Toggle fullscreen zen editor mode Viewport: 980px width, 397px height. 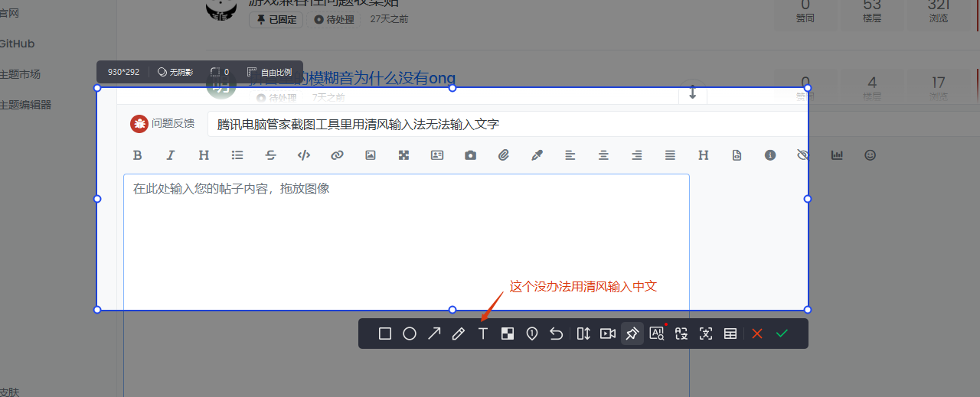pos(403,155)
